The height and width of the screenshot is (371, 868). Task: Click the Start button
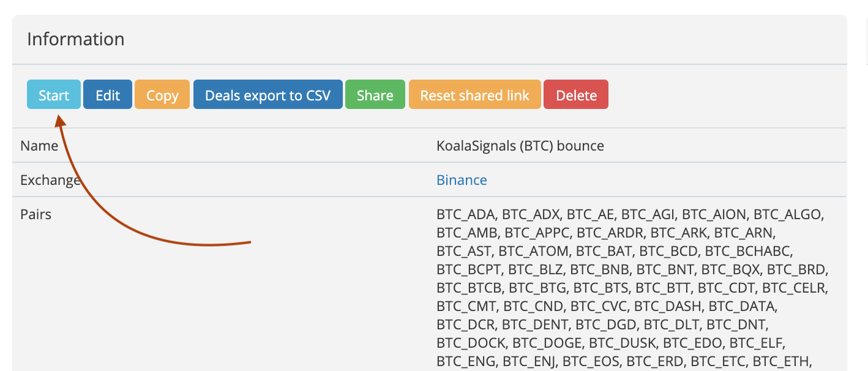(54, 95)
